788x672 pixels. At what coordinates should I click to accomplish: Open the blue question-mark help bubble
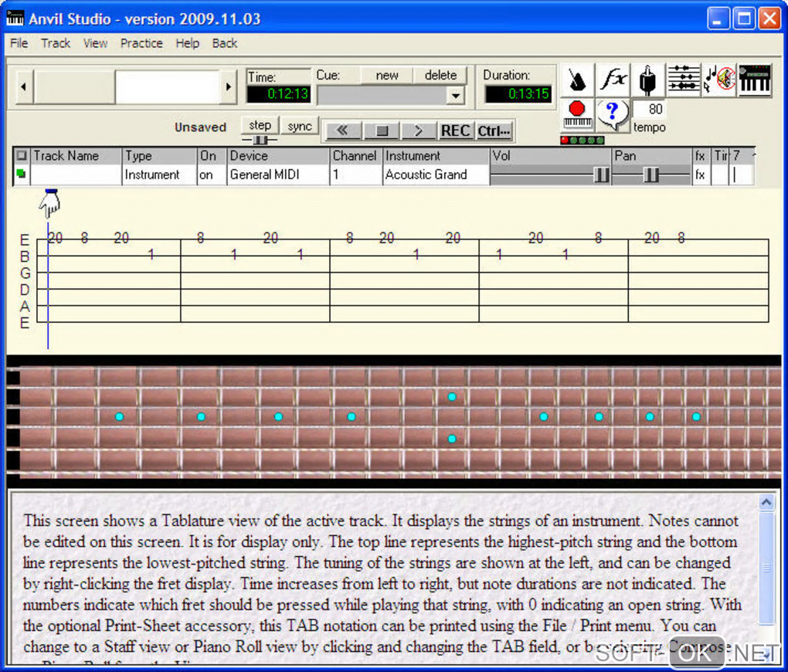pos(612,114)
